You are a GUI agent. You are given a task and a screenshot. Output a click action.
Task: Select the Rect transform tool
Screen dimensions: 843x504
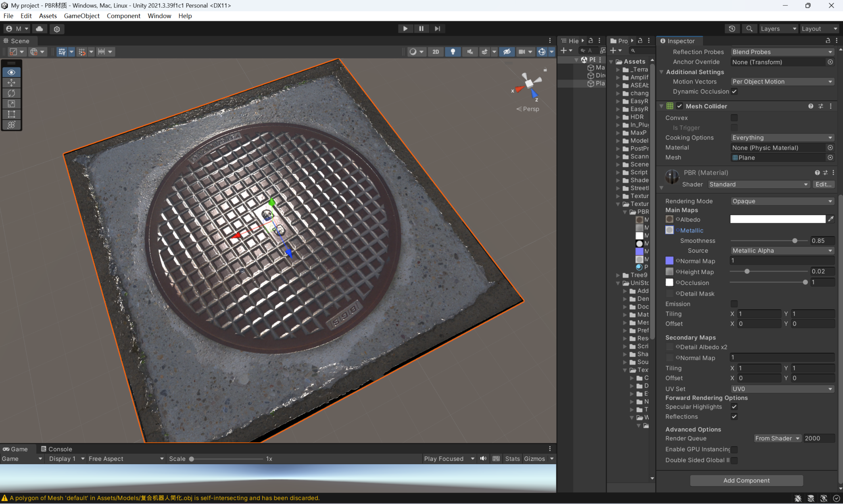coord(11,114)
